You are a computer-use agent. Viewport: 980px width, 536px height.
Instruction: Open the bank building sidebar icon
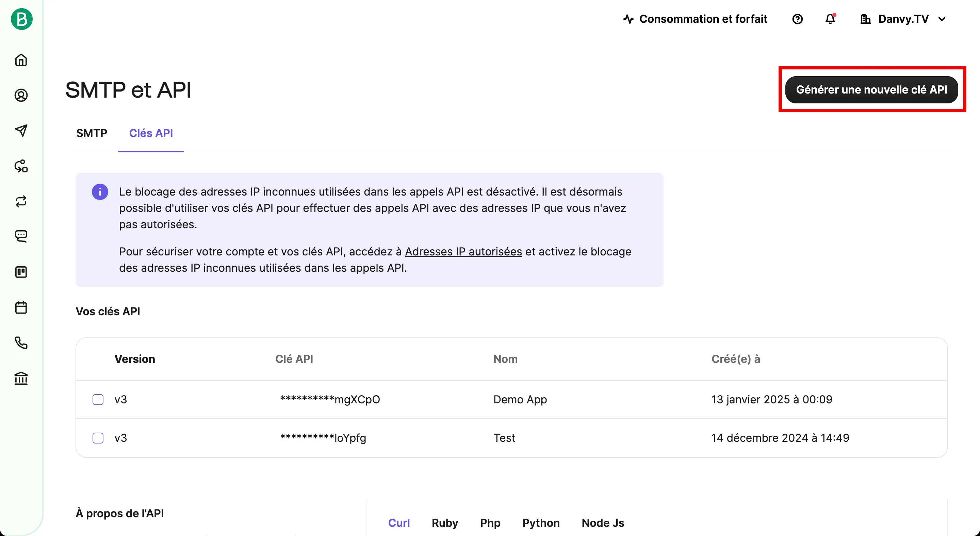tap(21, 378)
